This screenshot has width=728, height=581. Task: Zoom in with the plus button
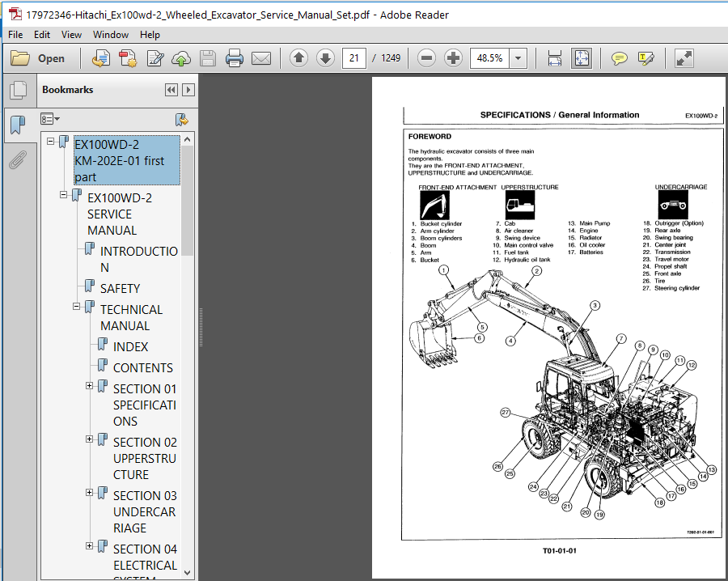click(x=453, y=58)
